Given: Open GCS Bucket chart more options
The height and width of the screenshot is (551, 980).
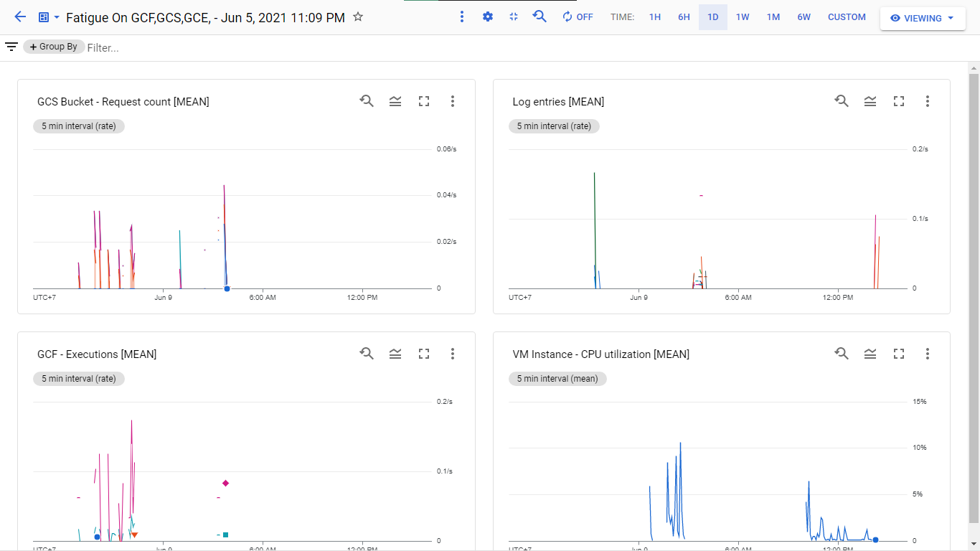Looking at the screenshot, I should [x=453, y=101].
